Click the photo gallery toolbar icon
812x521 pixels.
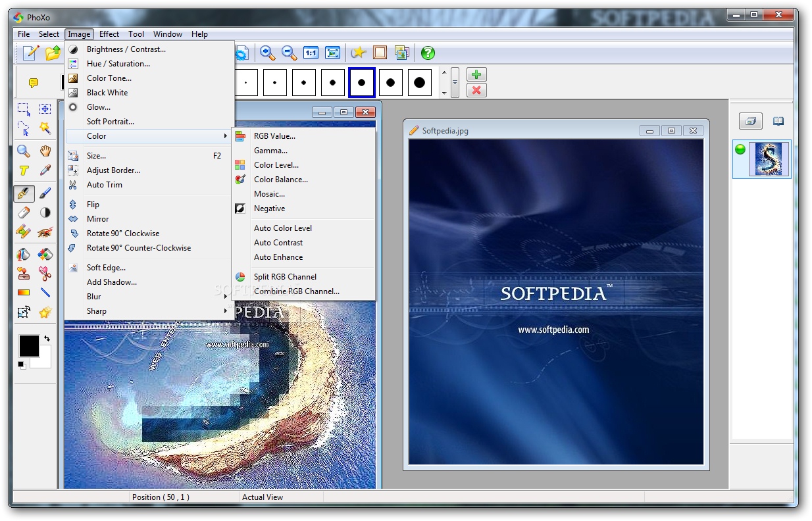pyautogui.click(x=401, y=53)
